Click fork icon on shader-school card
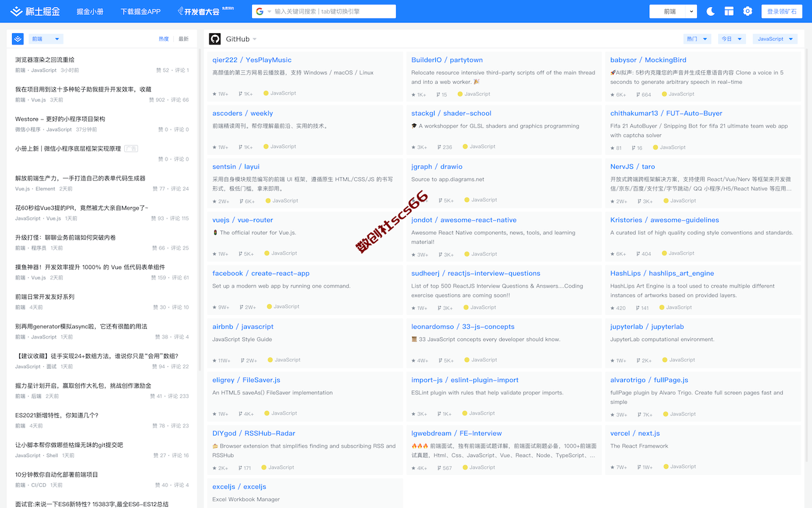The height and width of the screenshot is (508, 812). pos(438,147)
